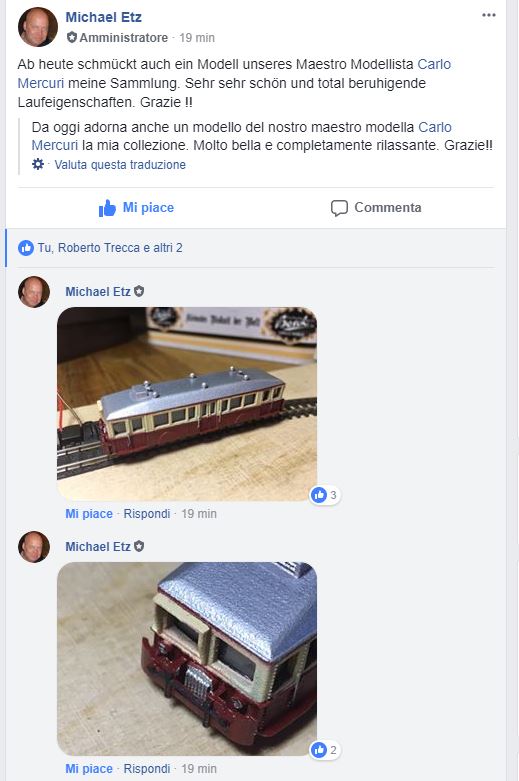Click the Commenta speech bubble icon
Screen dimensions: 519x781
[x=339, y=208]
